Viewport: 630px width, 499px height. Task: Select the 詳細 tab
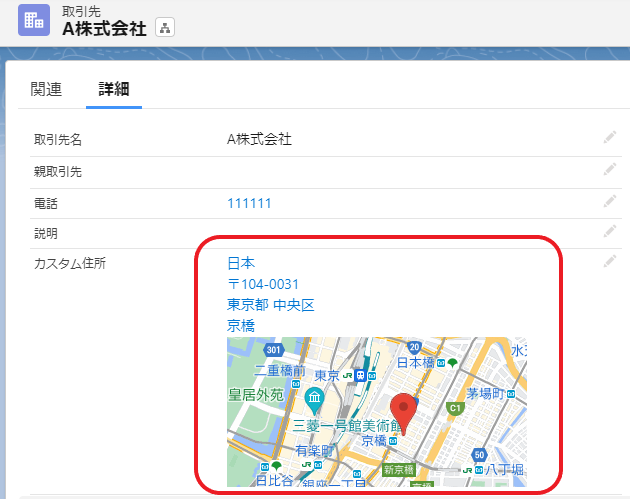click(x=113, y=89)
